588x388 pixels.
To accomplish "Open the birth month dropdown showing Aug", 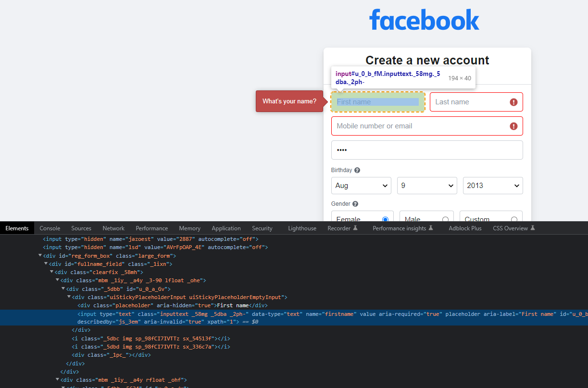I will [361, 186].
